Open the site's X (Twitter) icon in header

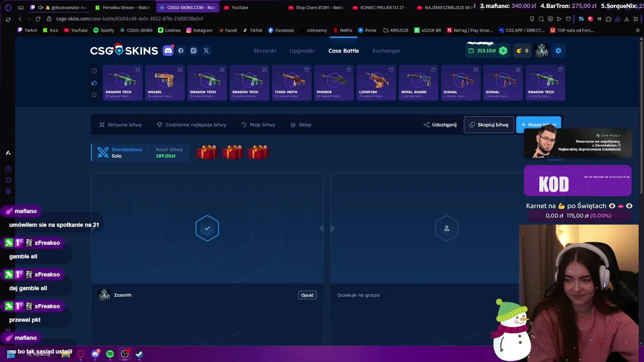click(206, 50)
